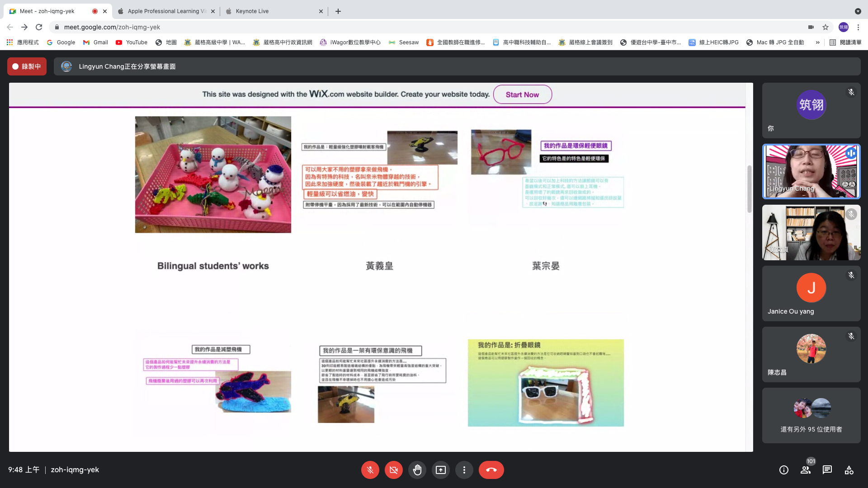Open more options three-dot menu
This screenshot has width=868, height=488.
(x=464, y=470)
